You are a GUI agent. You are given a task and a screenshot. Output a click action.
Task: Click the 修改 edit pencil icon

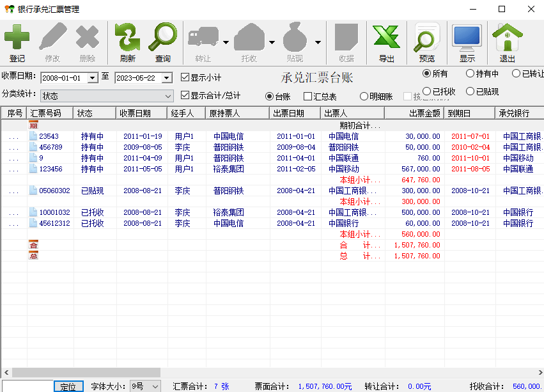[x=52, y=36]
